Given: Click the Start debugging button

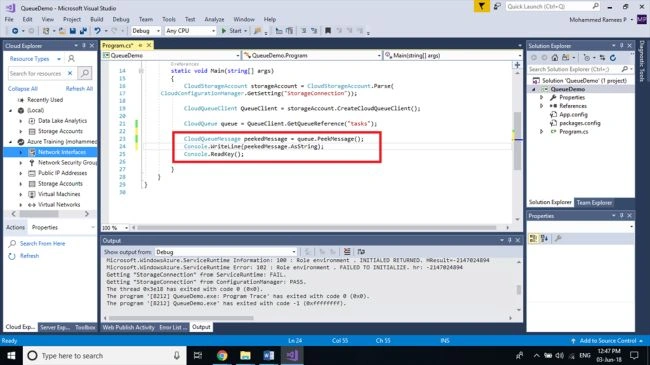Looking at the screenshot, I should click(x=234, y=31).
